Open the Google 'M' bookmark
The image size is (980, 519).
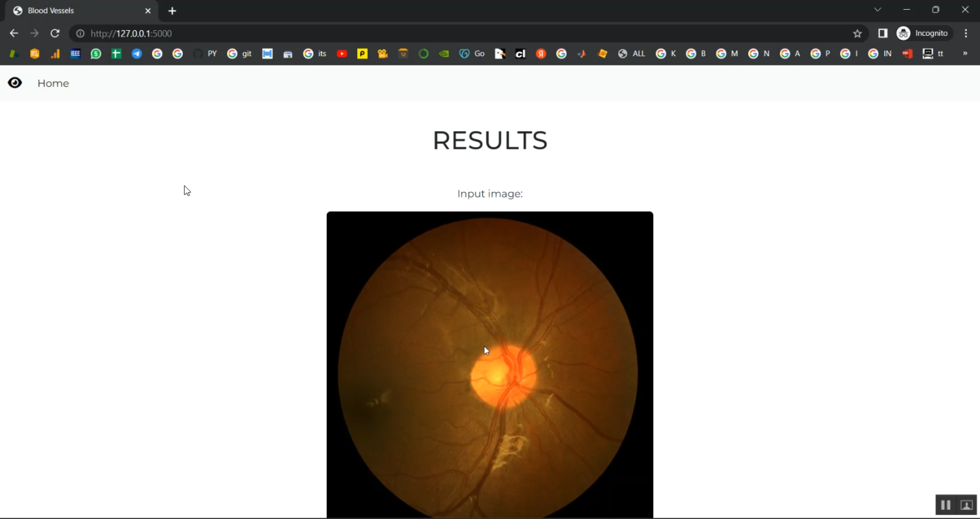[x=727, y=54]
